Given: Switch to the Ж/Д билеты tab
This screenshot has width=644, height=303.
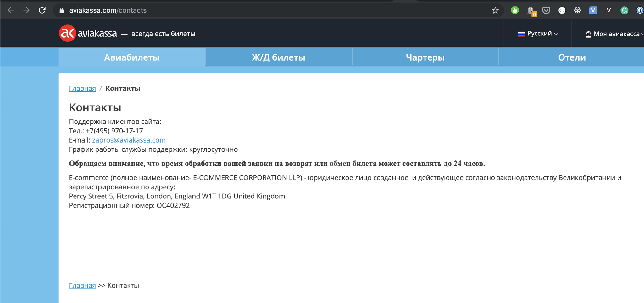Looking at the screenshot, I should (x=279, y=57).
